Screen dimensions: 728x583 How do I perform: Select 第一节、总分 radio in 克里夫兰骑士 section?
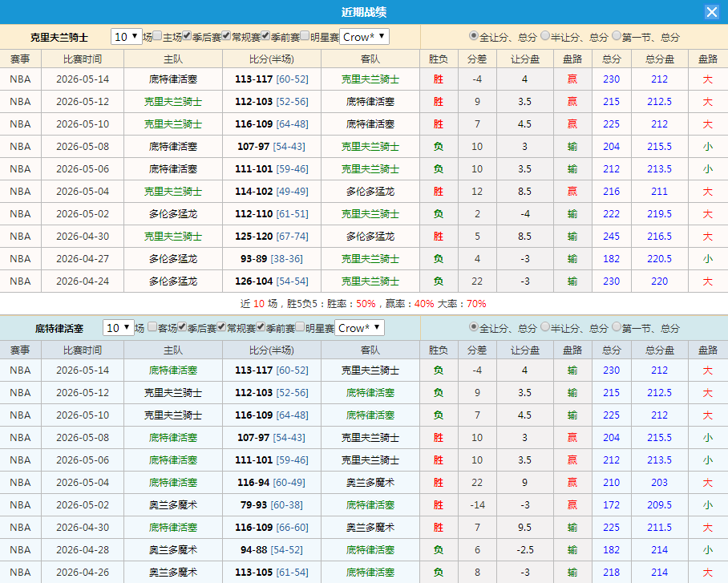pos(617,36)
